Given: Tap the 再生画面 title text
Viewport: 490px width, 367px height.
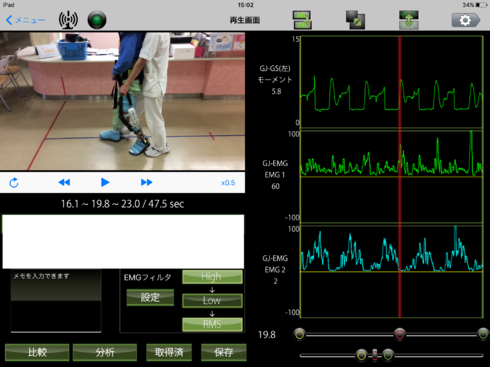Looking at the screenshot, I should 245,20.
